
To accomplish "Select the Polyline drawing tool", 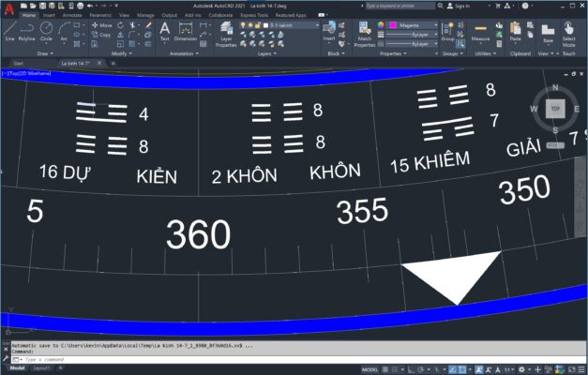I will (27, 31).
